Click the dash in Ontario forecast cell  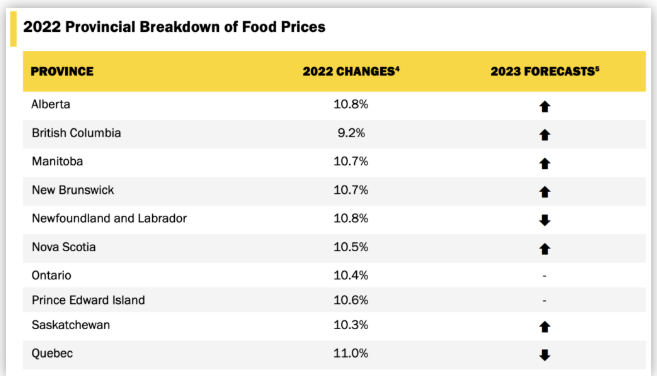[x=544, y=276]
